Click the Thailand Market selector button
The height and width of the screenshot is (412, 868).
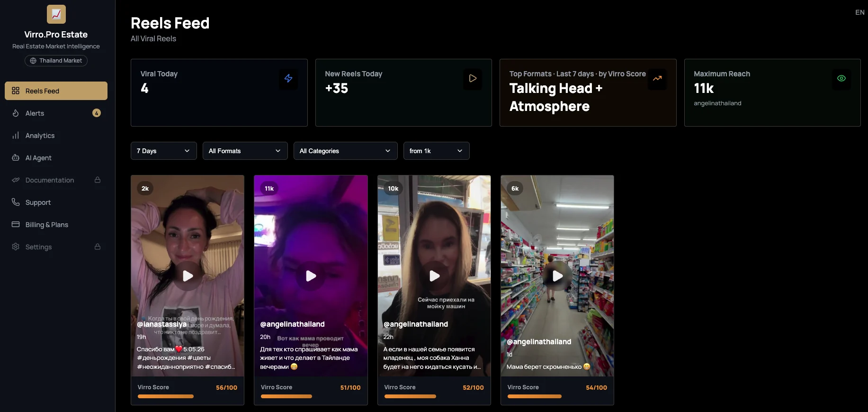(x=56, y=61)
